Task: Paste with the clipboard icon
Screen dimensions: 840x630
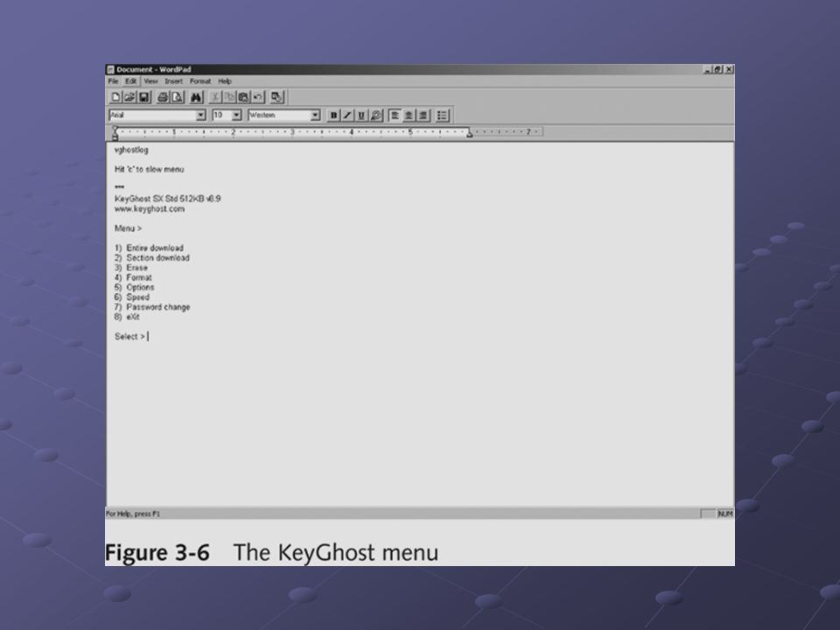Action: (x=243, y=97)
